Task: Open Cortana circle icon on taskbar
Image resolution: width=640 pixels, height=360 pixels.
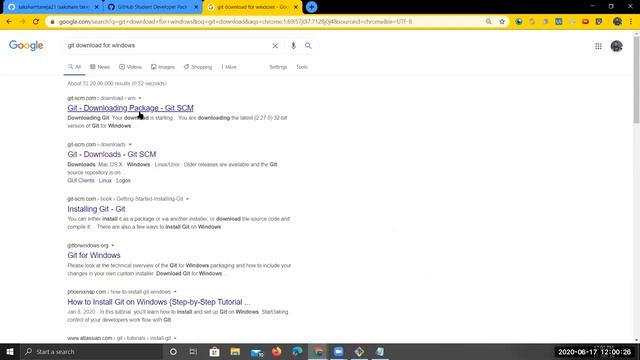Action: click(173, 351)
